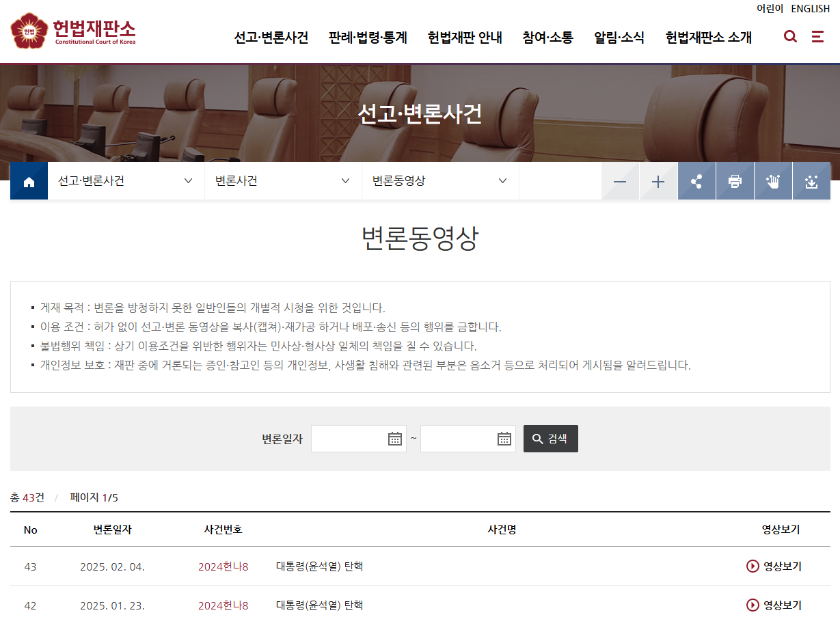This screenshot has width=840, height=617.
Task: Click the start date input field
Action: [349, 438]
